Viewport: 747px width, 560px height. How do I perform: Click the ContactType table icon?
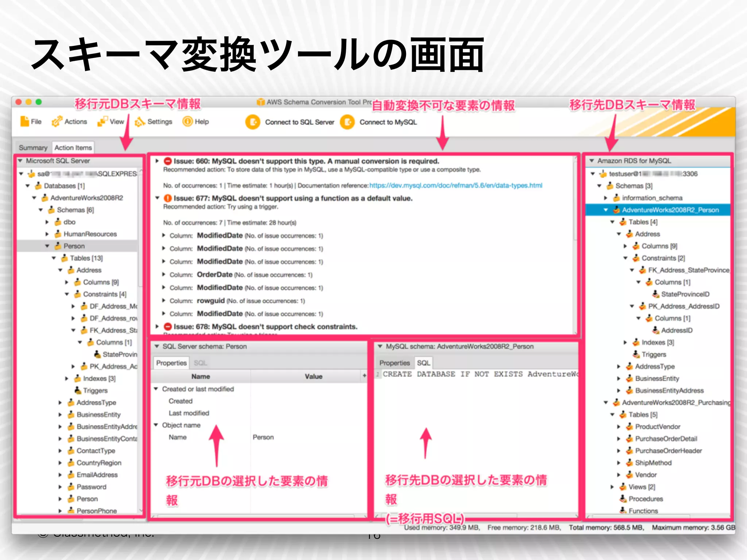(x=71, y=450)
